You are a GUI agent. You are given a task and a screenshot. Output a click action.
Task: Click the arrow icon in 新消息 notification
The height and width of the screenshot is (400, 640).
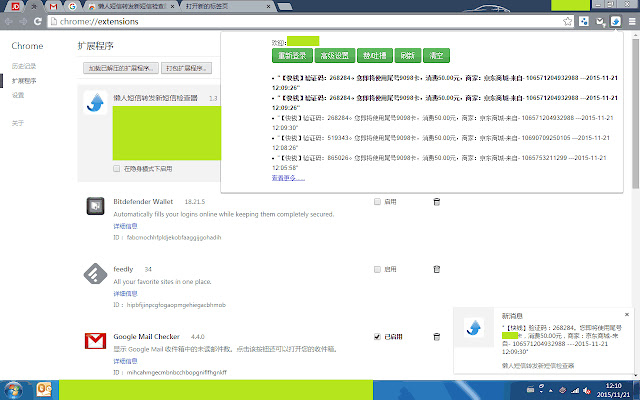point(474,327)
